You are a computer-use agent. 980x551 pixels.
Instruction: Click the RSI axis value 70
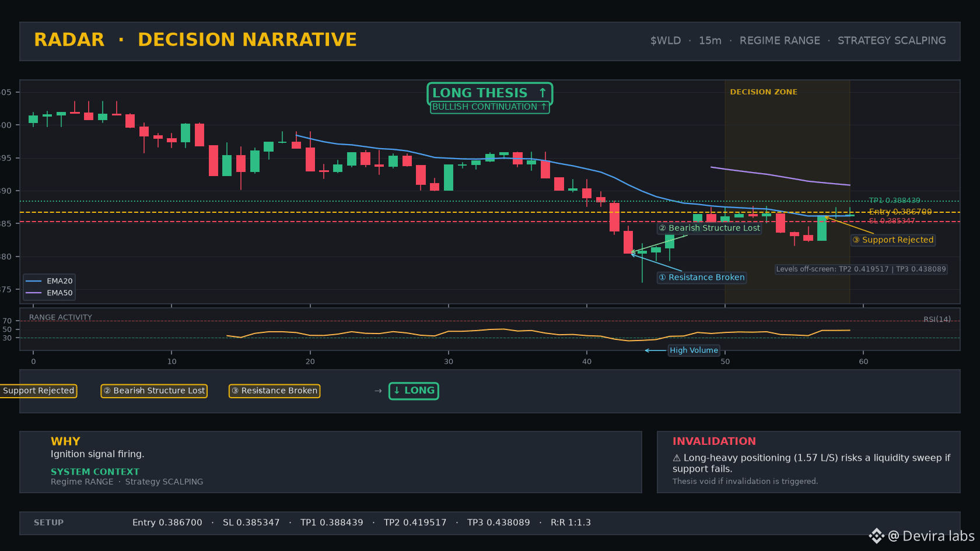7,321
